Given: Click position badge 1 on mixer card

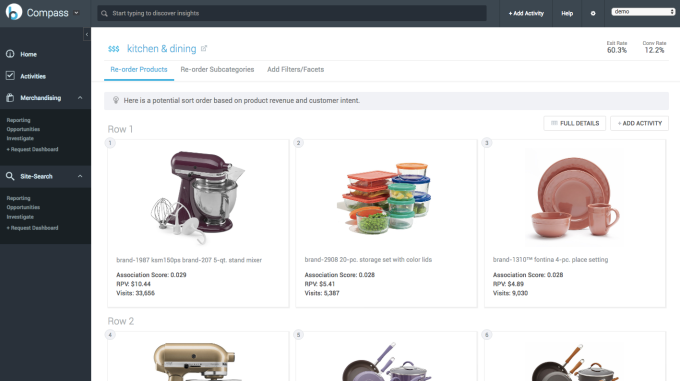Looking at the screenshot, I should point(110,143).
